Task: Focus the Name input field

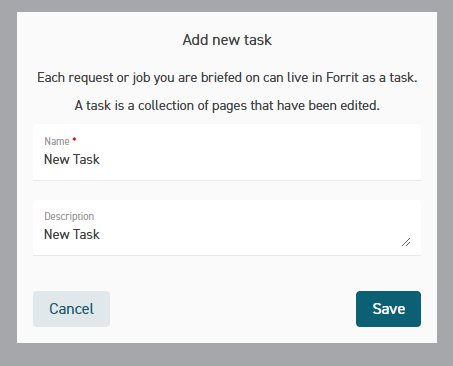Action: click(x=227, y=152)
